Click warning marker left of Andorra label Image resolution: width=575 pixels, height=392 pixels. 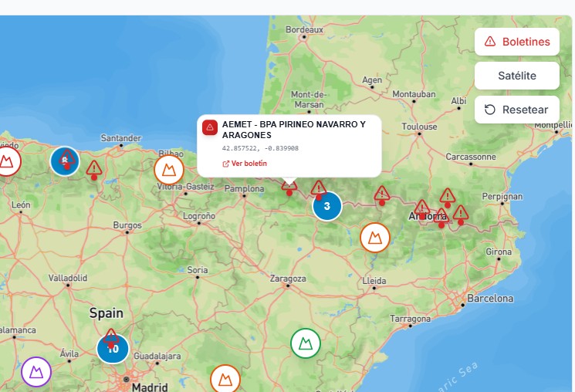point(422,209)
